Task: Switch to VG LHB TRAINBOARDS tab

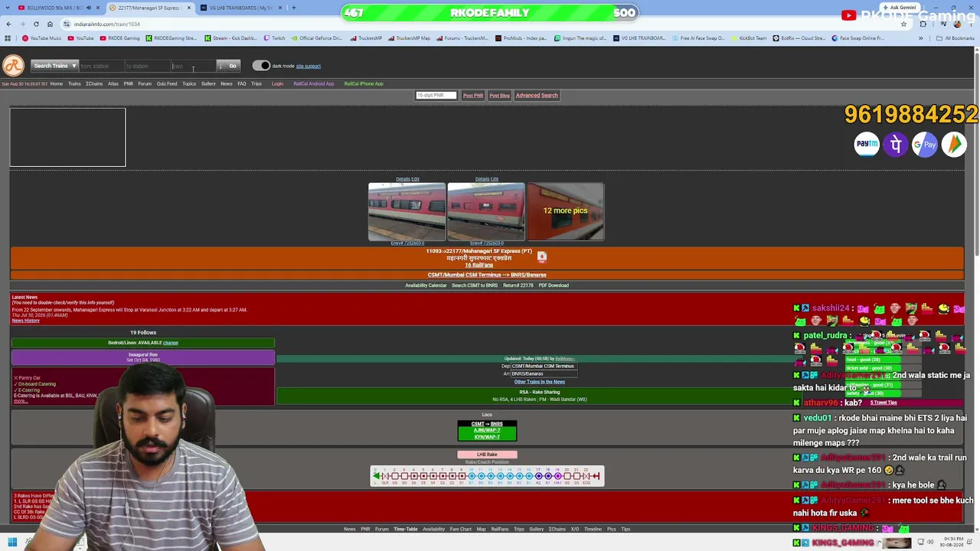Action: point(242,8)
